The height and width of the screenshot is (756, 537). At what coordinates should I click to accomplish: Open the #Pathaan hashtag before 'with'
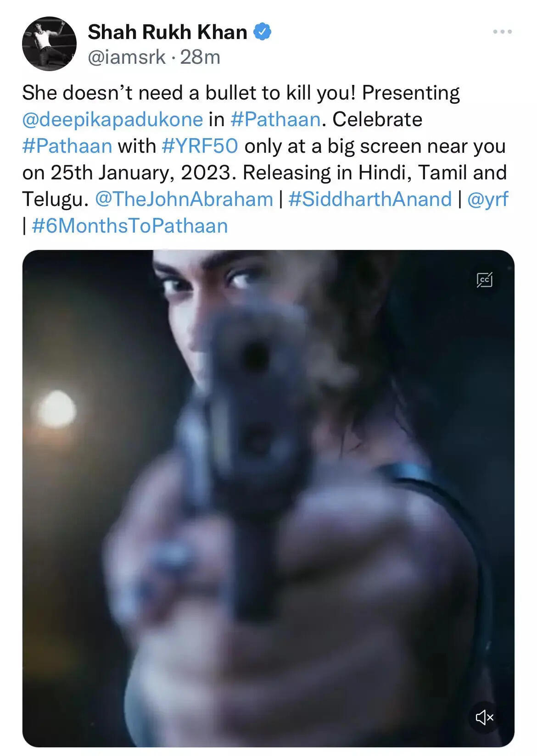67,146
